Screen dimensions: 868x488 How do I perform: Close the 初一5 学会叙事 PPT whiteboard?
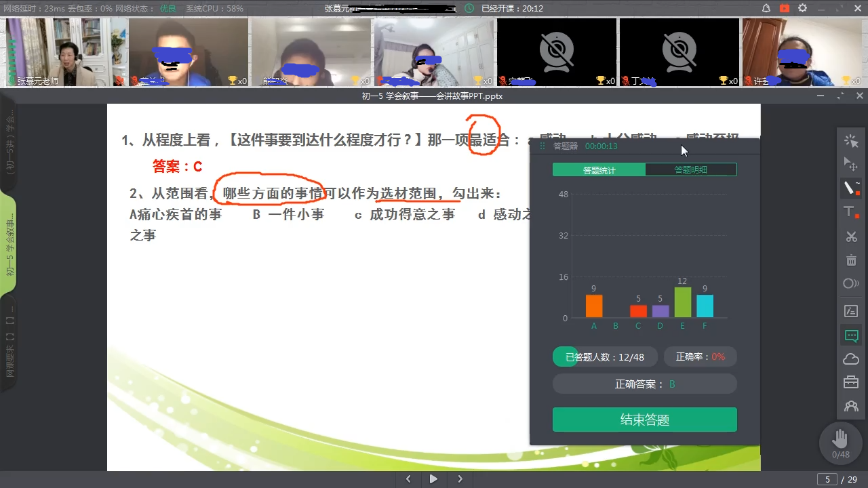pos(860,96)
